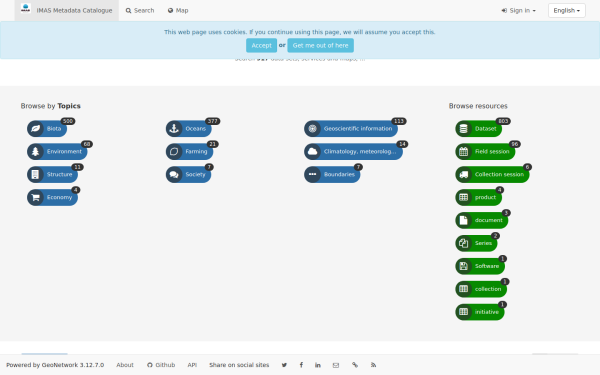
Task: Browse the Geoscientific information label
Action: [x=358, y=129]
